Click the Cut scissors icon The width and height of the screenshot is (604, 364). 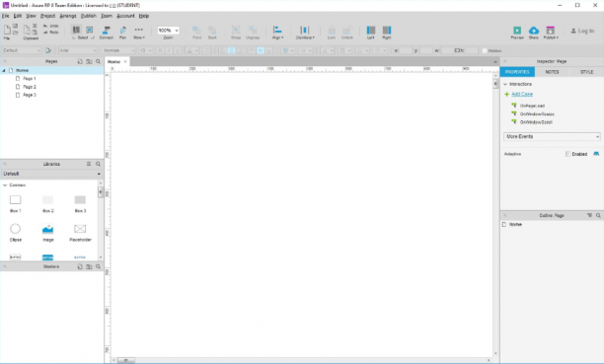click(x=35, y=26)
